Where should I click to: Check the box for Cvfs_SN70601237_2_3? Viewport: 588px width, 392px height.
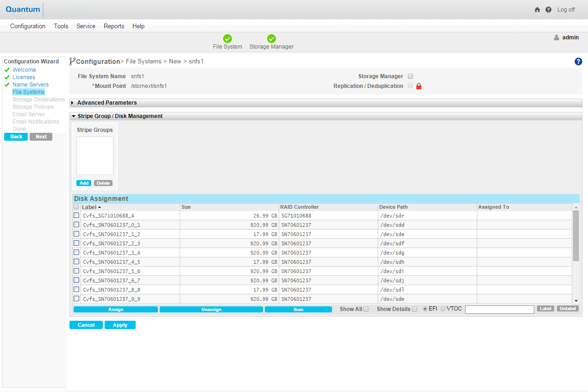[76, 243]
